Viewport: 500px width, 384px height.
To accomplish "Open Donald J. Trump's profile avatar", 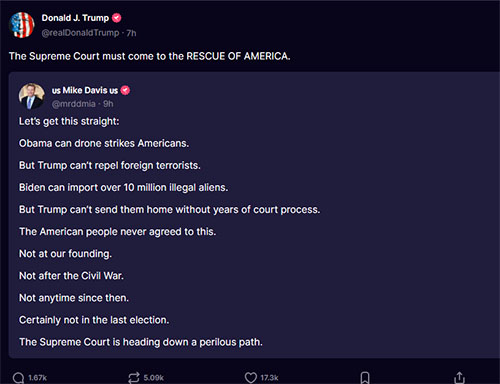I will click(x=22, y=25).
